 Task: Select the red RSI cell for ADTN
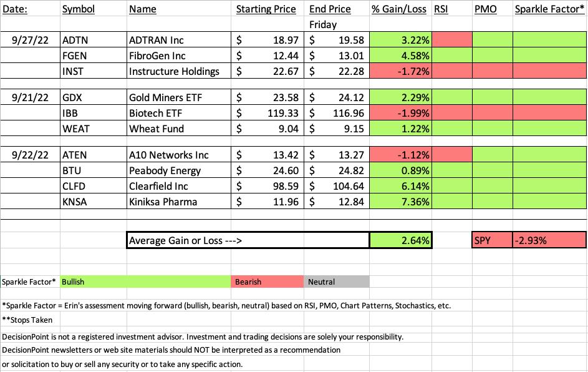pos(452,40)
